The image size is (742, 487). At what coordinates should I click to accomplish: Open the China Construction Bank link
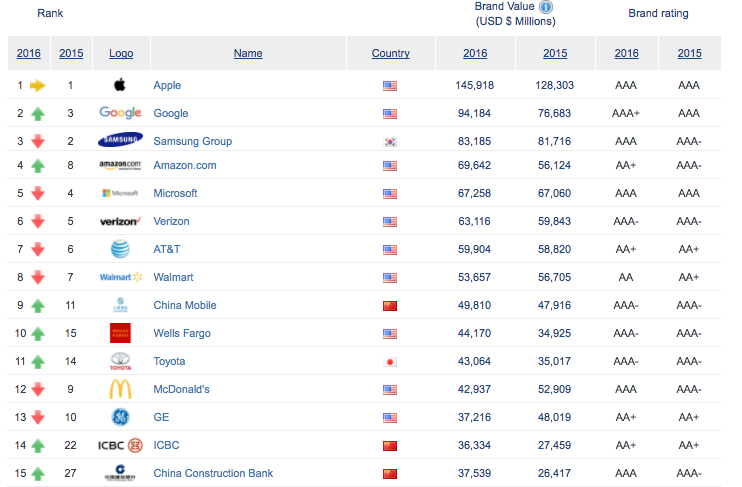[x=213, y=473]
